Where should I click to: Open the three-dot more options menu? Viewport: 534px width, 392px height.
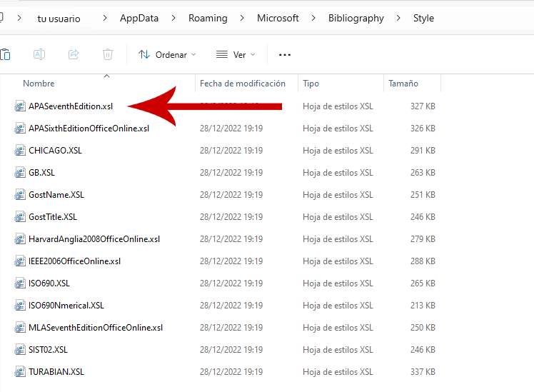click(285, 54)
